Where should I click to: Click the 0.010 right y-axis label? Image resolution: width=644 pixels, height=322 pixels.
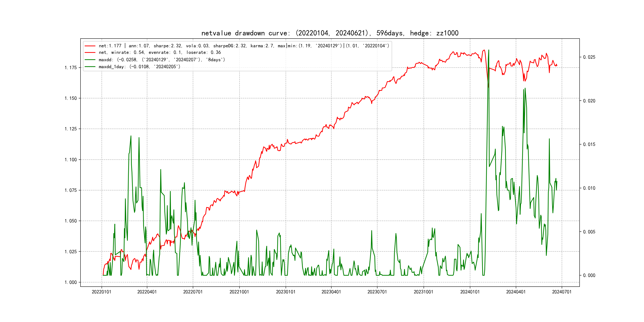[x=589, y=188]
